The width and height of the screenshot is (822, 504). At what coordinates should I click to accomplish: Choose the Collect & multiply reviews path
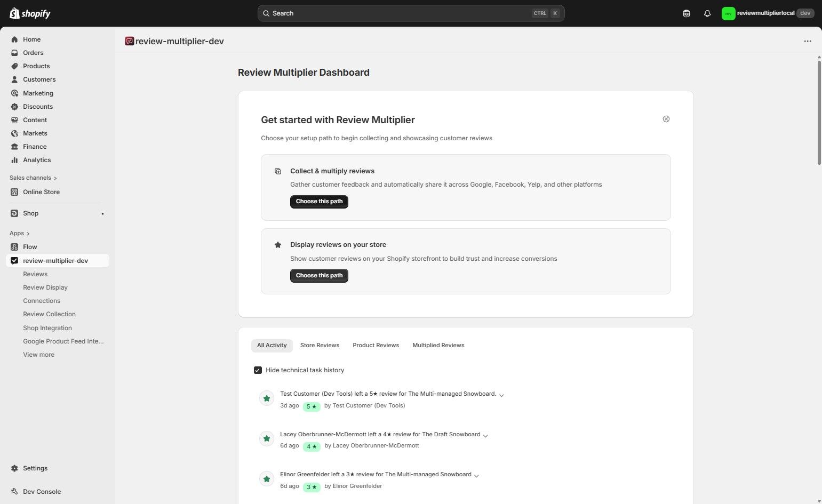pos(318,201)
